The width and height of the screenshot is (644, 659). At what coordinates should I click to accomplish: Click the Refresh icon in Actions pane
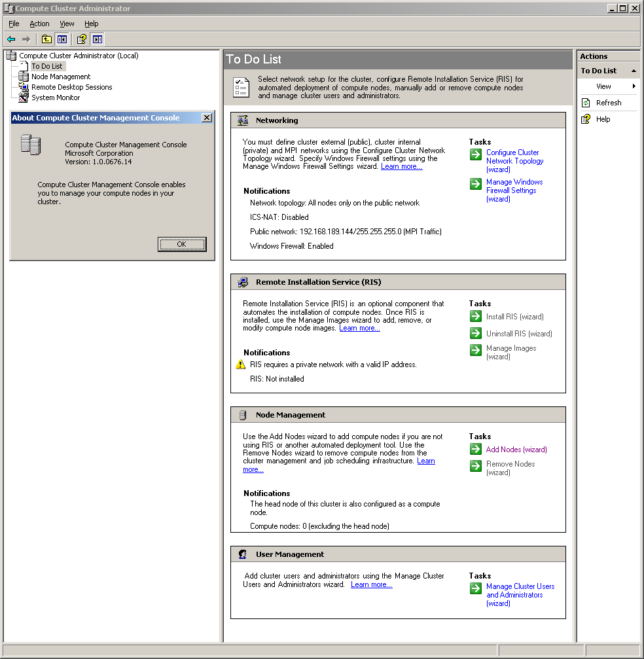586,103
